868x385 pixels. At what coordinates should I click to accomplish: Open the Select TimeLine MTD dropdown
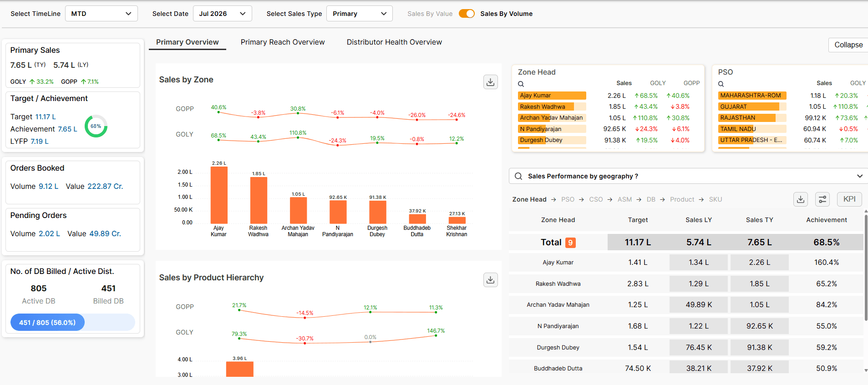coord(102,14)
